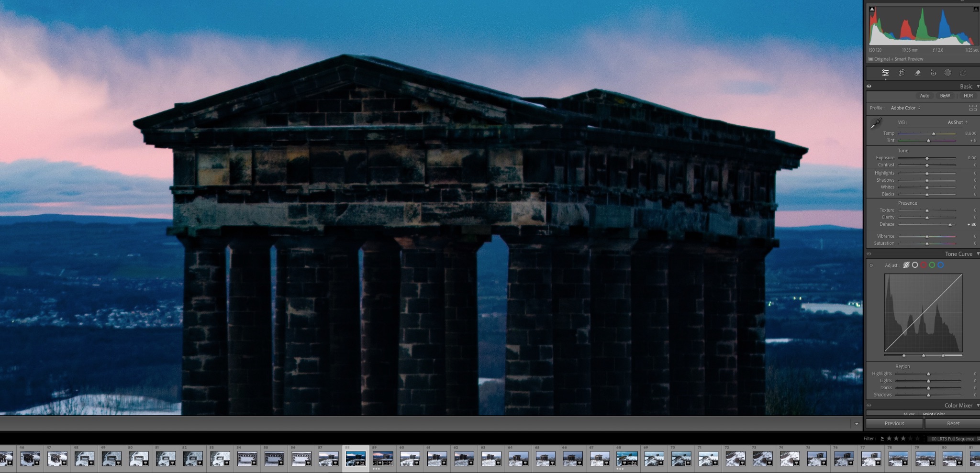Open the Profile Browser grid icon
This screenshot has height=473, width=980.
tap(973, 108)
